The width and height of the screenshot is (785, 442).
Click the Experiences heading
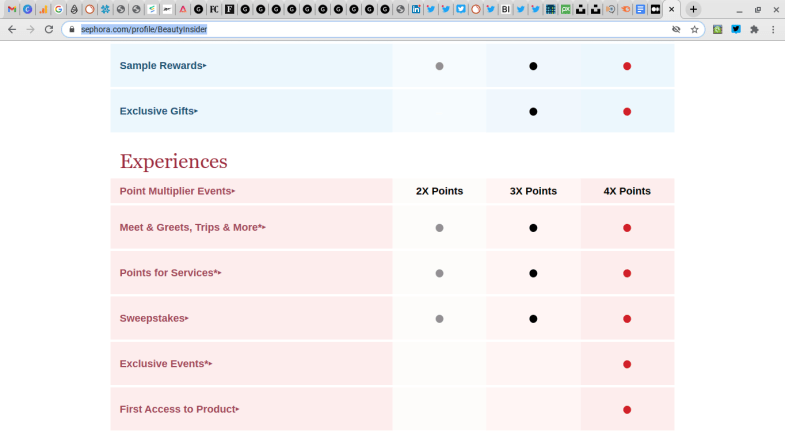coord(174,162)
